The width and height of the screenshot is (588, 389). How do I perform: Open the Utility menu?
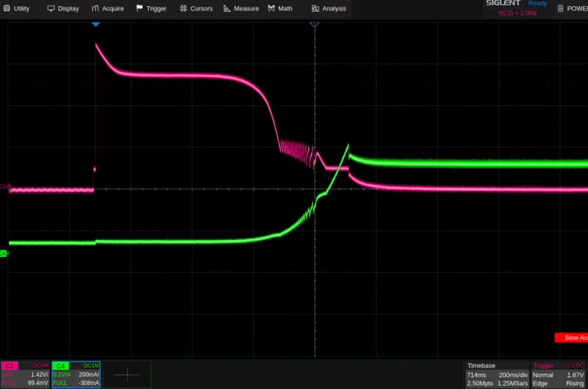18,8
